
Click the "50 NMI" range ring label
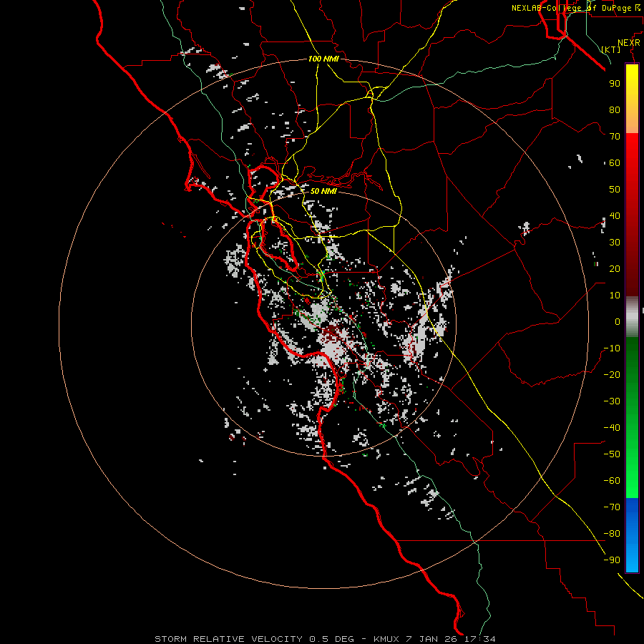[x=323, y=191]
